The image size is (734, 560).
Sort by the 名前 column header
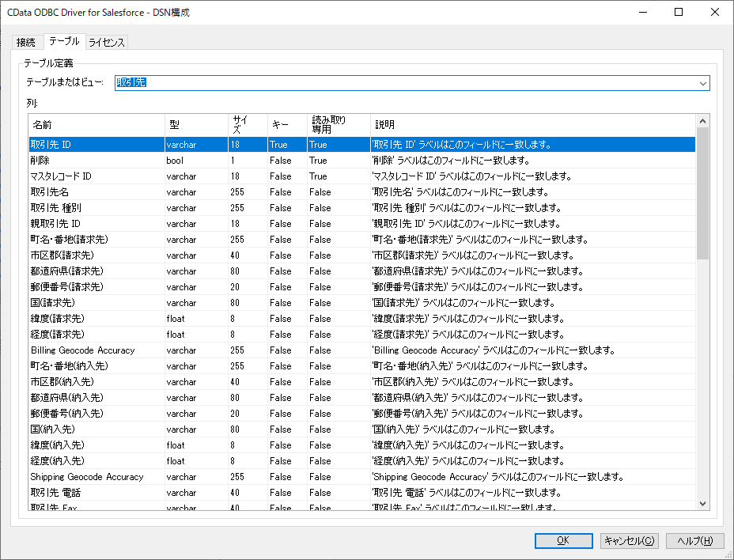click(96, 124)
